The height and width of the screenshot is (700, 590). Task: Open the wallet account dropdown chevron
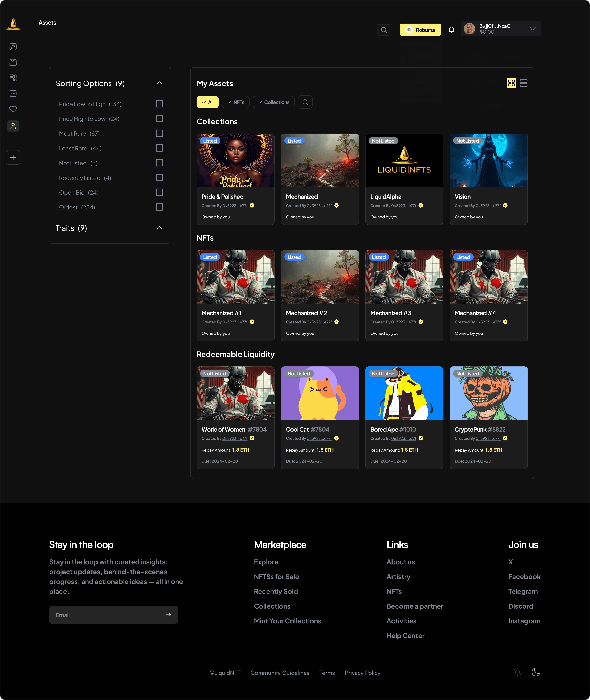[x=532, y=29]
